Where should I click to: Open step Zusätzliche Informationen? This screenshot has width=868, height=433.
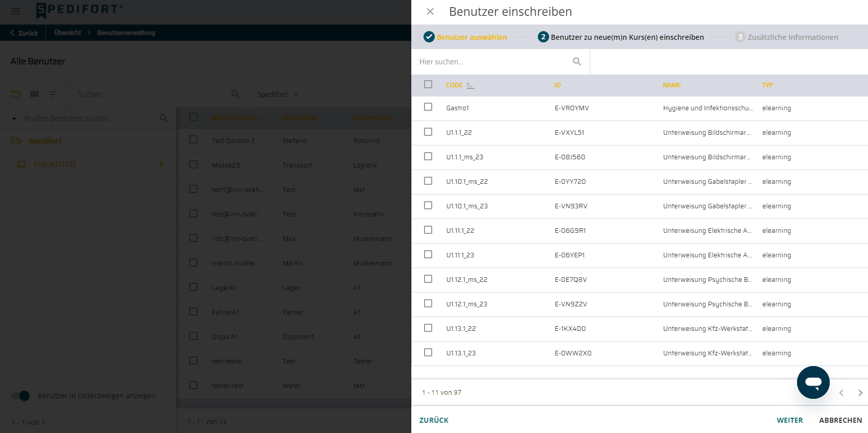coord(793,37)
